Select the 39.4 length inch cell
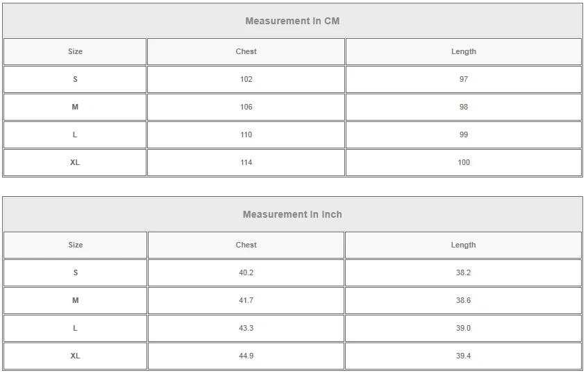588x373 pixels. point(463,356)
